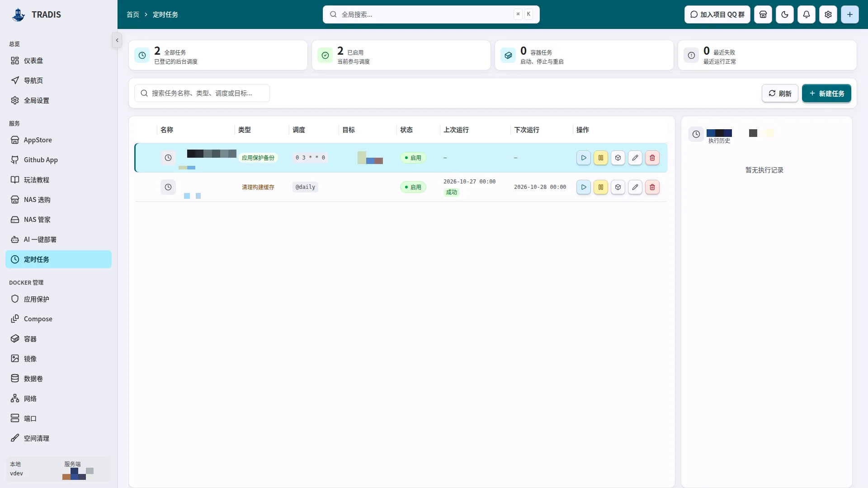Image resolution: width=868 pixels, height=488 pixels.
Task: Open AI 一键部署 in sidebar
Action: pos(58,239)
